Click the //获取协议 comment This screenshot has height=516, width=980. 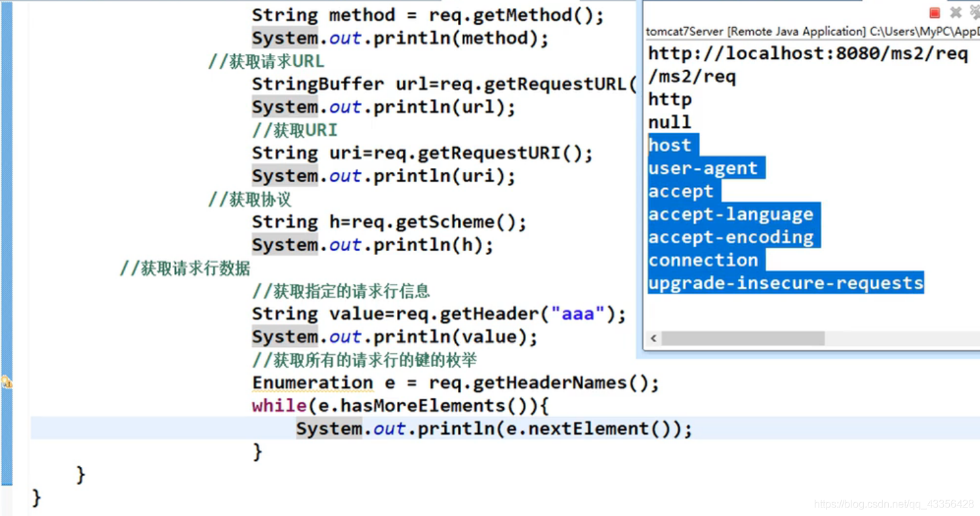(250, 199)
